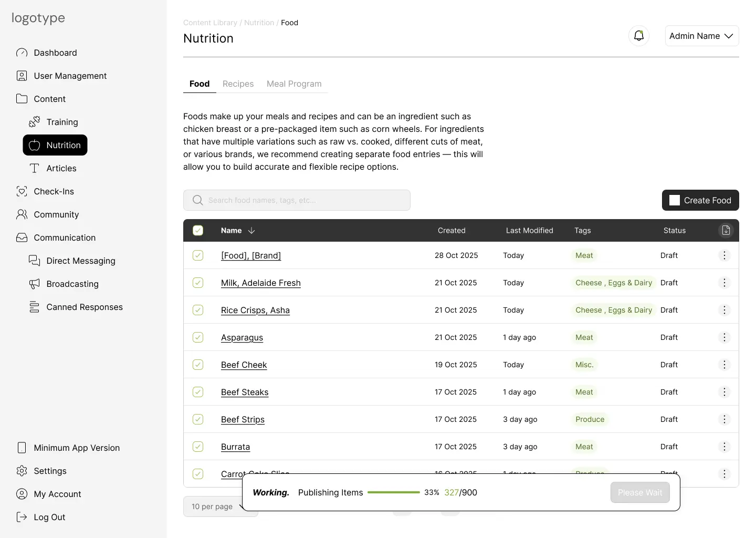Viewport: 756px width, 538px height.
Task: Switch to the Meal Program tab
Action: coord(294,84)
